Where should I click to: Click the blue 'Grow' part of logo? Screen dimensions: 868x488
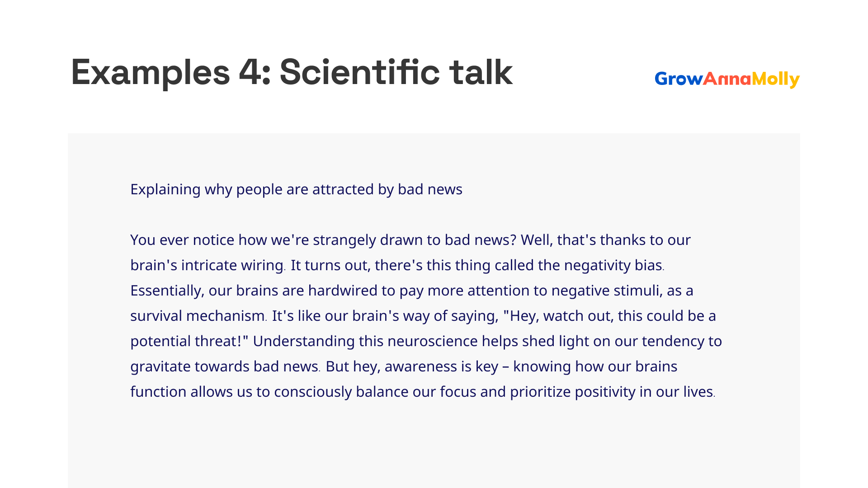tap(679, 79)
